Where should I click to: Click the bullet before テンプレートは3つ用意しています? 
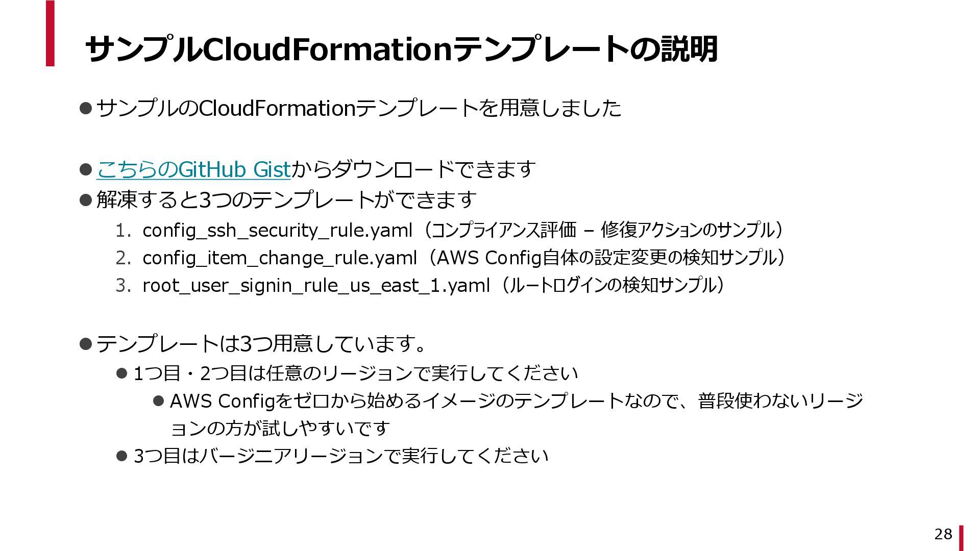click(85, 343)
